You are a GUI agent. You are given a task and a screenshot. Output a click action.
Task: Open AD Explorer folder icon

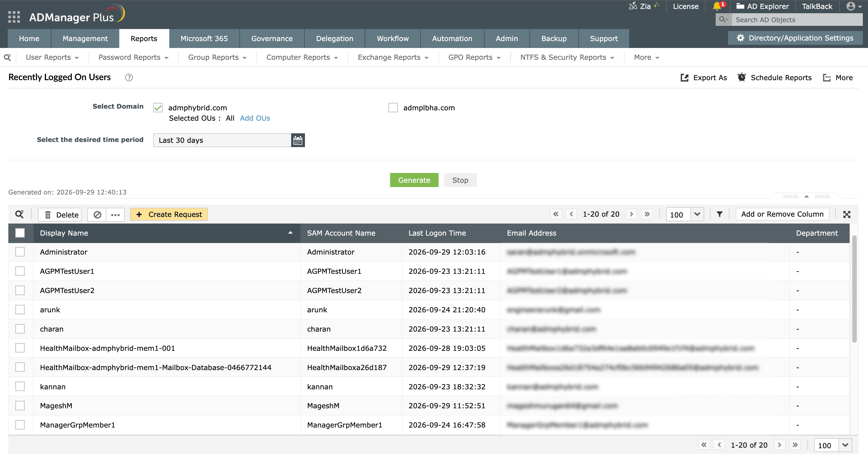[740, 6]
